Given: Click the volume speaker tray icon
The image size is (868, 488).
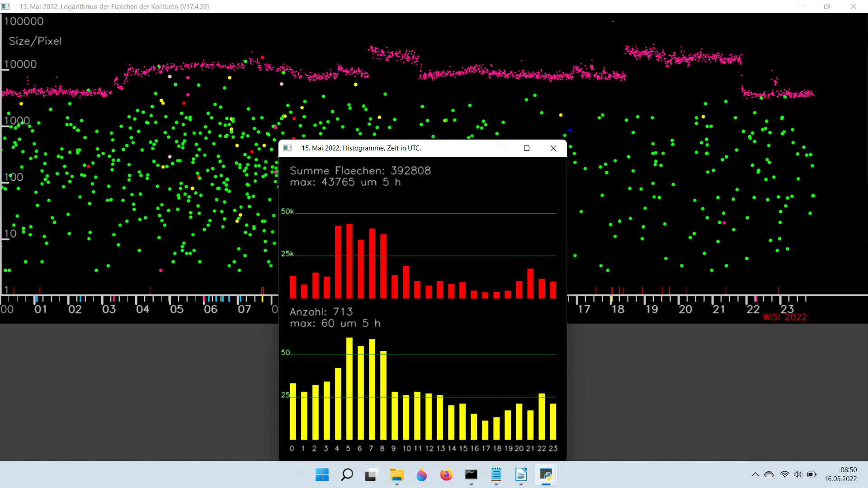Looking at the screenshot, I should [797, 474].
